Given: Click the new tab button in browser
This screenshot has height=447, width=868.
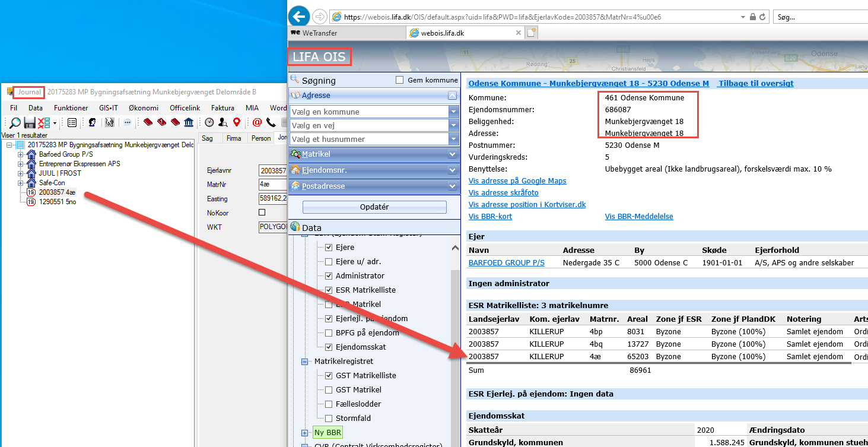Looking at the screenshot, I should coord(532,33).
